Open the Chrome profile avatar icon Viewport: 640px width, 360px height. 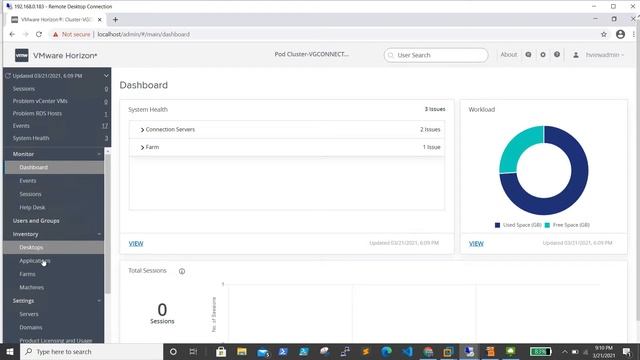click(x=620, y=34)
